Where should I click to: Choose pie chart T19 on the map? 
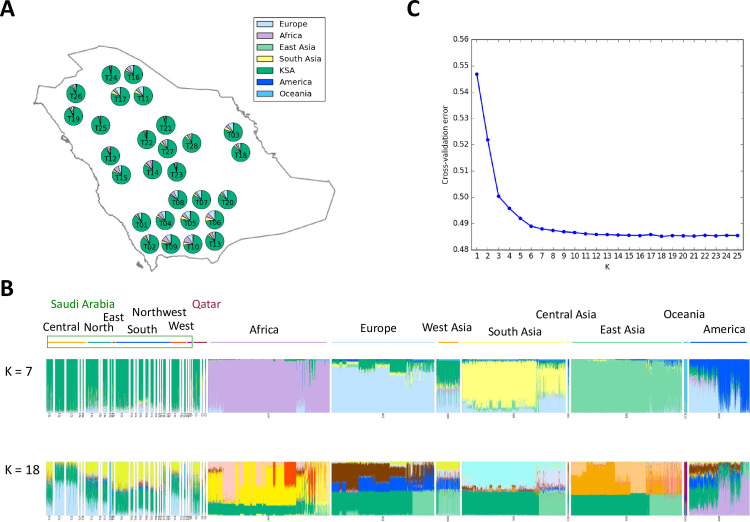pos(74,116)
